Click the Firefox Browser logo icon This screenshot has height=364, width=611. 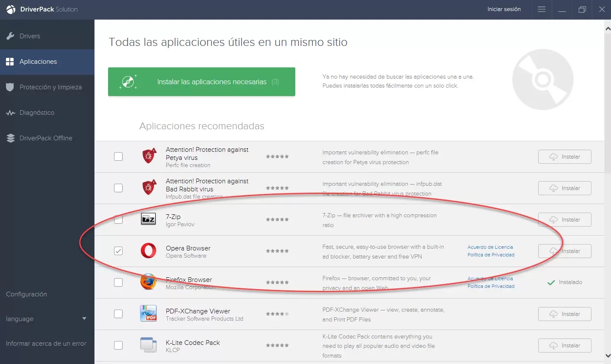148,282
